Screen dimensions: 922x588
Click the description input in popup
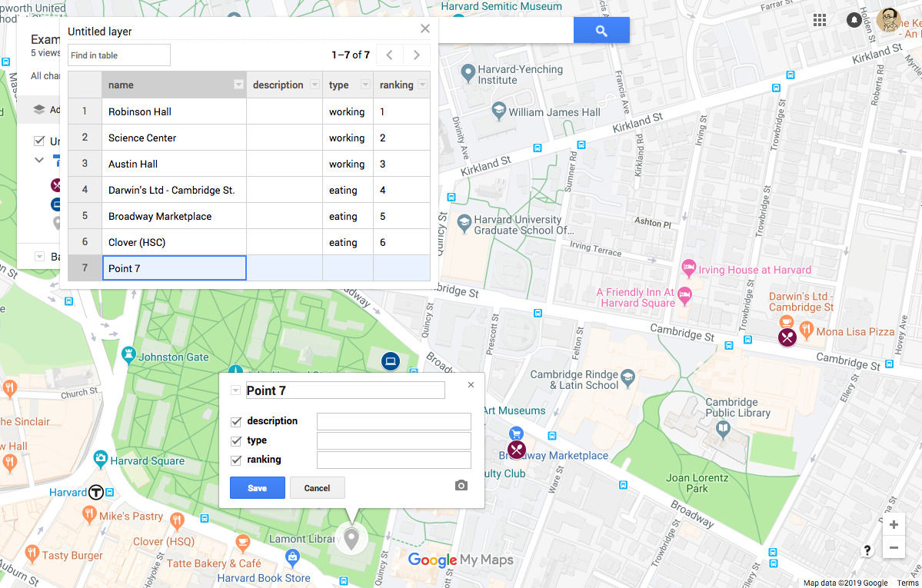[x=394, y=421]
